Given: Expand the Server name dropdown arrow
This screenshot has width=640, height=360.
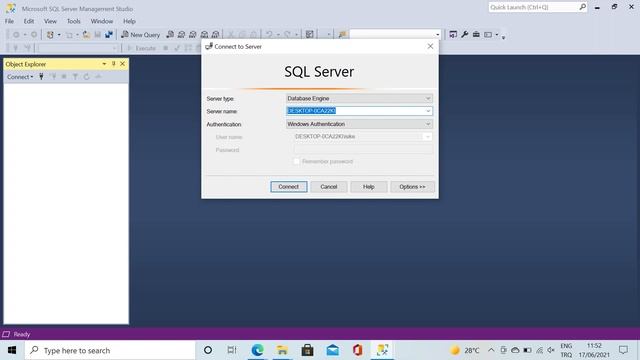Looking at the screenshot, I should click(x=428, y=111).
